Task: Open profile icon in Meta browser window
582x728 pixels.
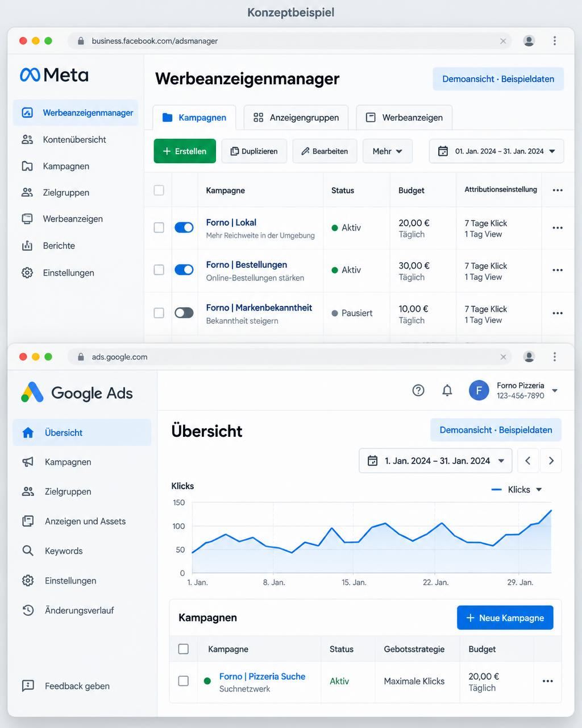Action: click(x=529, y=41)
